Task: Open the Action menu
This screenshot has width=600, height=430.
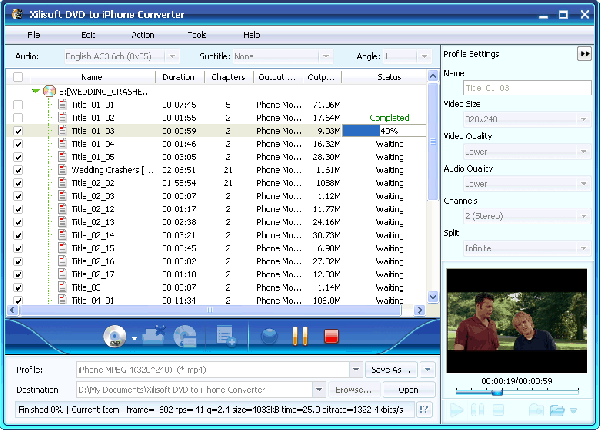Action: pyautogui.click(x=142, y=35)
